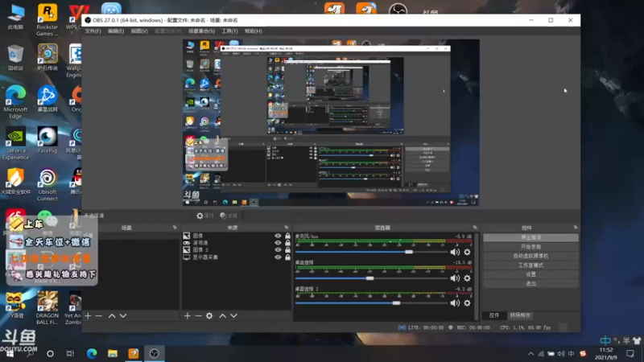Image resolution: width=644 pixels, height=362 pixels.
Task: Open the 视图(V) menu
Action: coord(139,31)
